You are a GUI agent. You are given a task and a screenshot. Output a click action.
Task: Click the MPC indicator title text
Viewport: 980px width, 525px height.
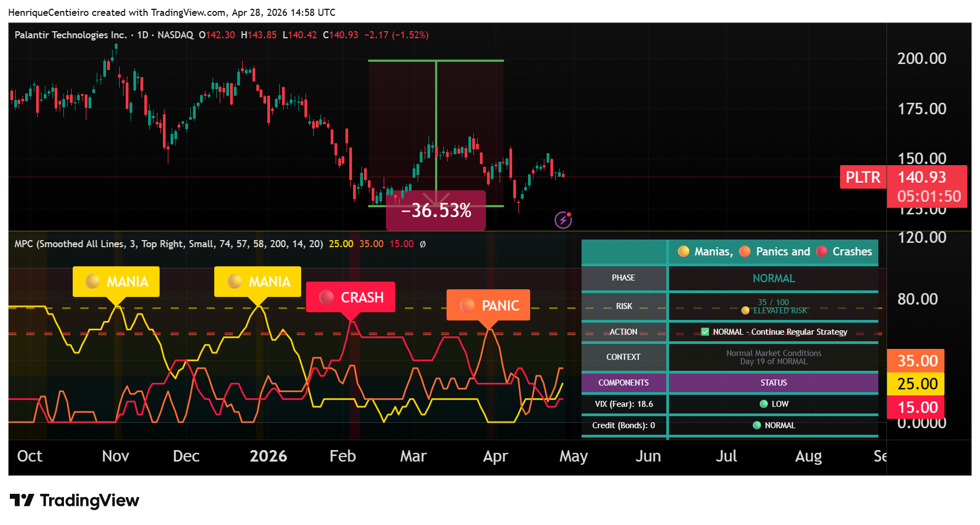click(168, 244)
